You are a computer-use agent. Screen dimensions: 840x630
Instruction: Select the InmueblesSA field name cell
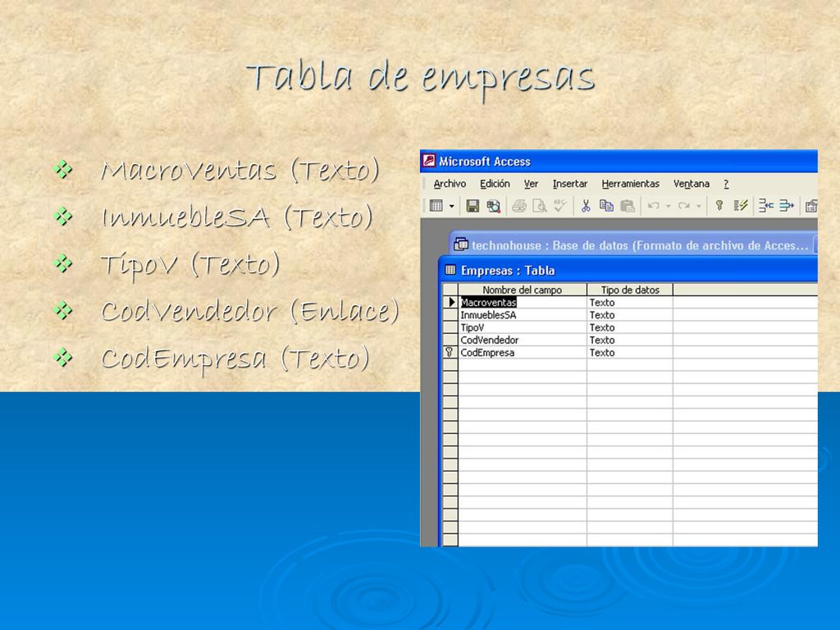tap(523, 315)
